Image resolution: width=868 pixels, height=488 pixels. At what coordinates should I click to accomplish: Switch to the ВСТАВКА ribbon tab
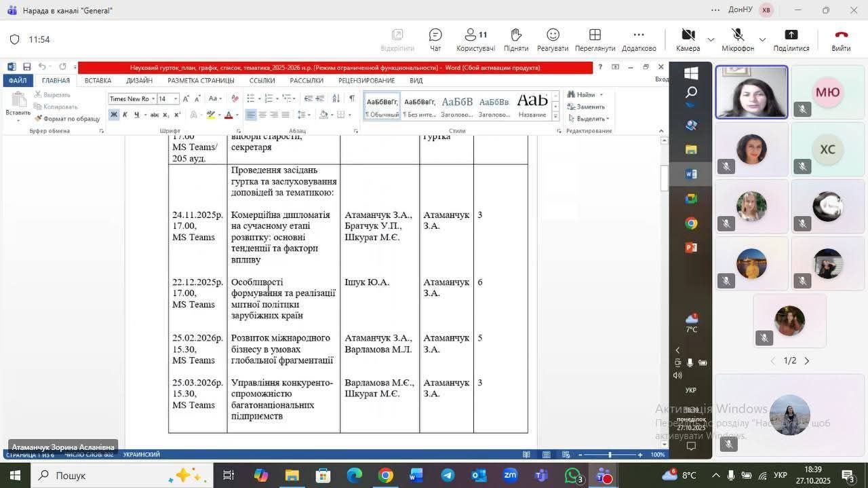[x=98, y=81]
